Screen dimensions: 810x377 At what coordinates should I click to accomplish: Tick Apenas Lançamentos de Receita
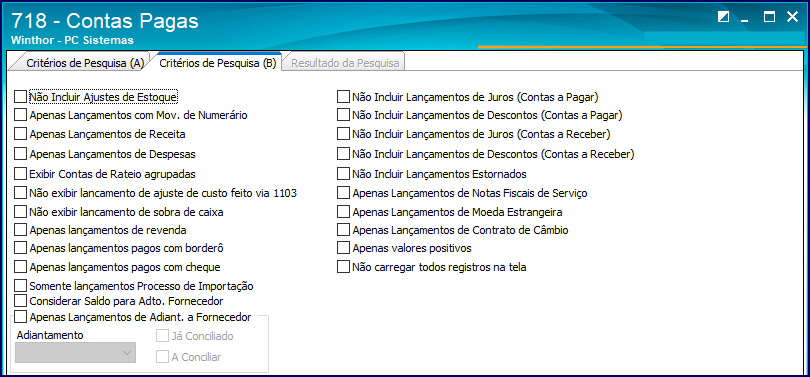(x=20, y=134)
